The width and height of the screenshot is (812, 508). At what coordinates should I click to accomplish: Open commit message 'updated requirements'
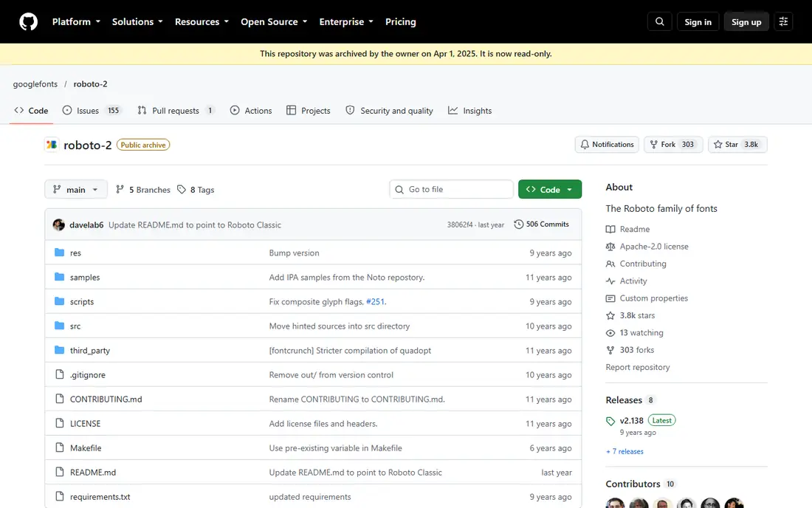click(x=310, y=497)
